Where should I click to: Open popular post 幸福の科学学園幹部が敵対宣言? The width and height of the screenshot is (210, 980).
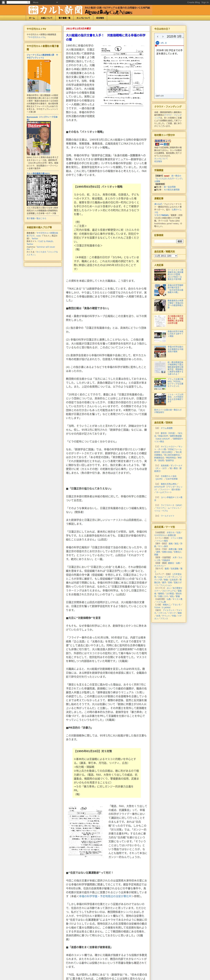[x=175, y=289]
